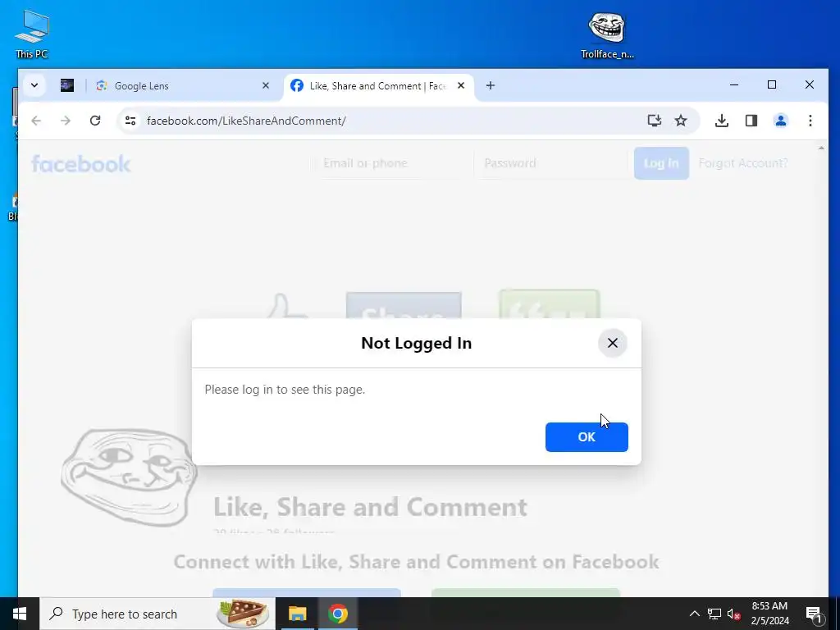This screenshot has width=840, height=630.
Task: Close the Google Lens tab
Action: [x=265, y=85]
